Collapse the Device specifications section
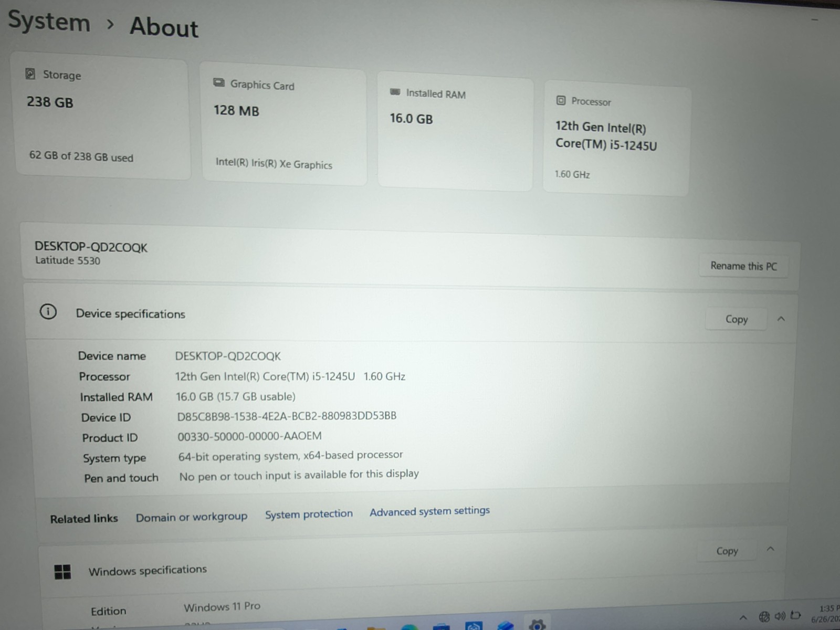840x630 pixels. pos(781,319)
